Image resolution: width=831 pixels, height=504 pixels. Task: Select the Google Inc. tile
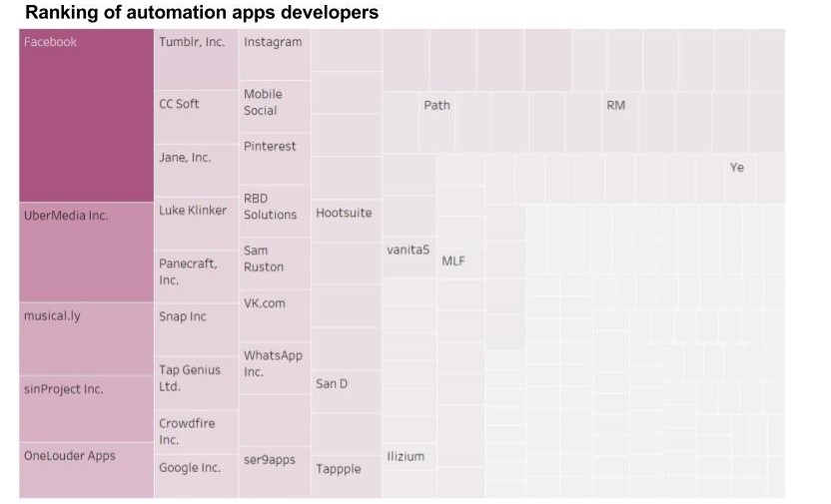[196, 476]
